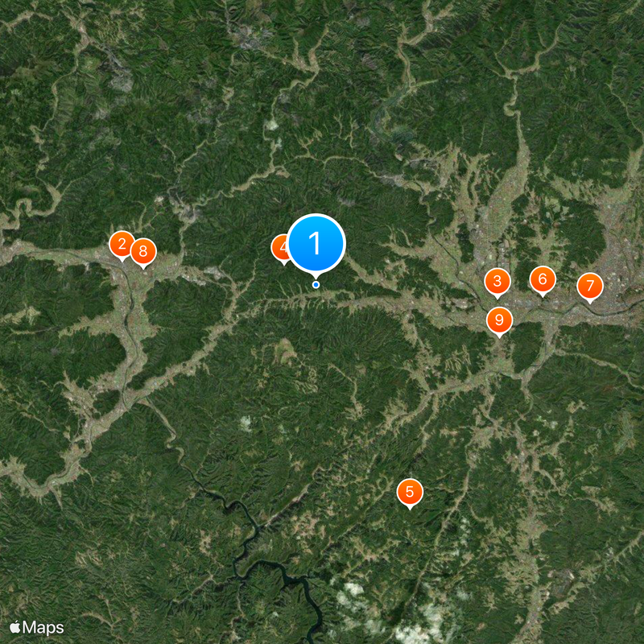Select orange map pin number 7
Screen dimensions: 644x644
[590, 286]
